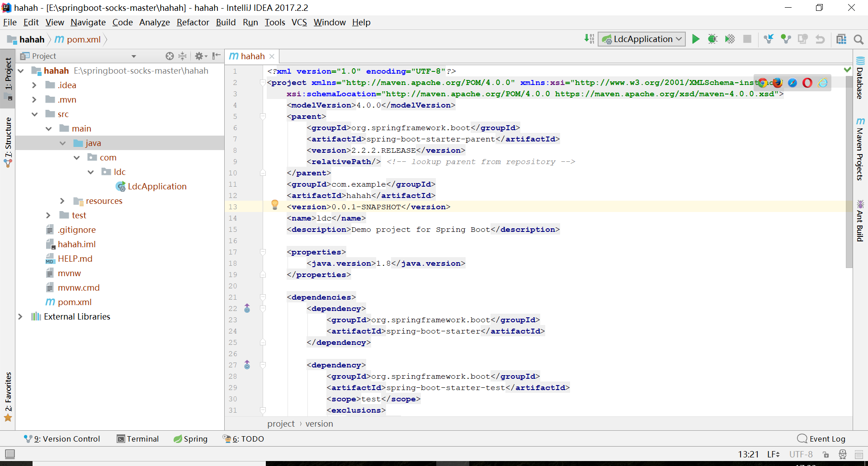Open pom.xml in Opera browser icon
Image resolution: width=868 pixels, height=466 pixels.
coord(807,83)
